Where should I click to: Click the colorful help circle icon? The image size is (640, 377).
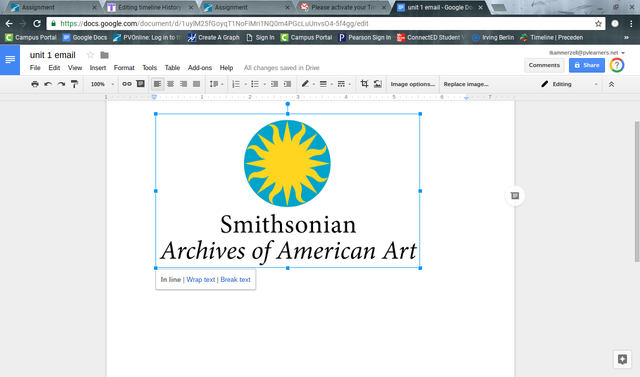[x=617, y=65]
